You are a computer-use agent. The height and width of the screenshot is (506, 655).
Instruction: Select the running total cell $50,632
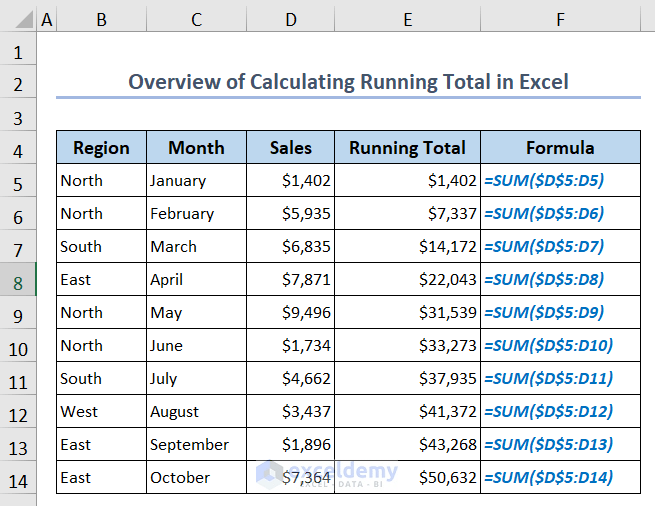point(407,478)
